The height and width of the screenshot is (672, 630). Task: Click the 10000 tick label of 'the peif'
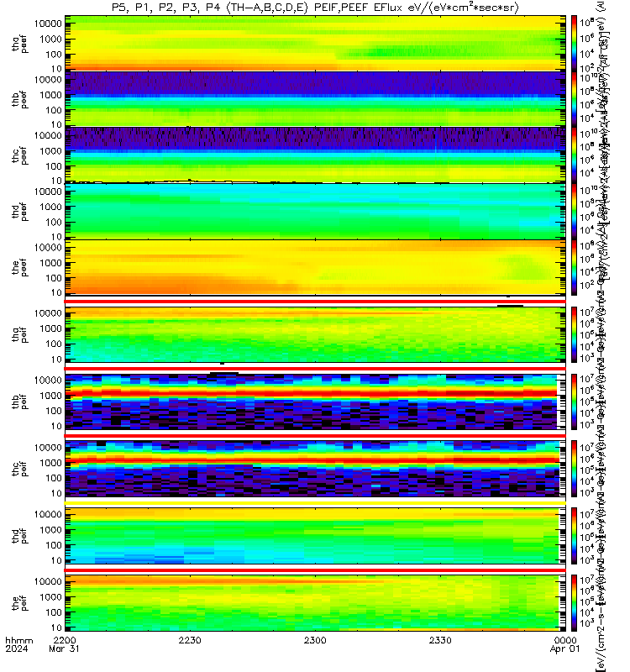(48, 581)
